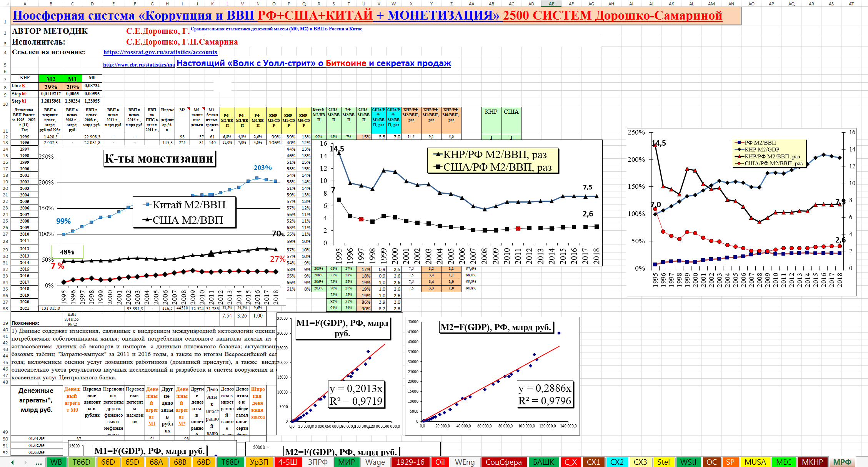Screen dimensions: 868x467
Task: Click the previous sheet scroll arrow
Action: tap(13, 462)
